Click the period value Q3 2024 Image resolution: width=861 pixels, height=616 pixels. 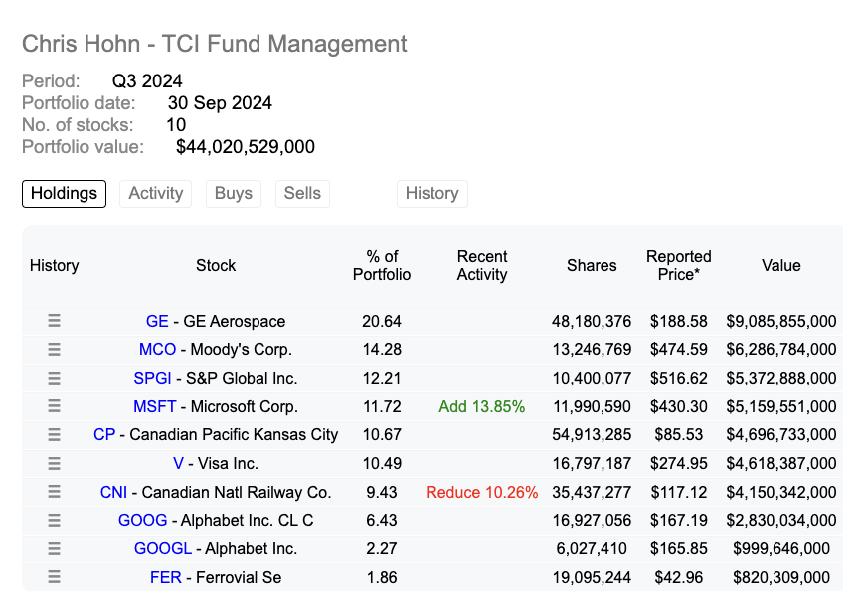[147, 80]
